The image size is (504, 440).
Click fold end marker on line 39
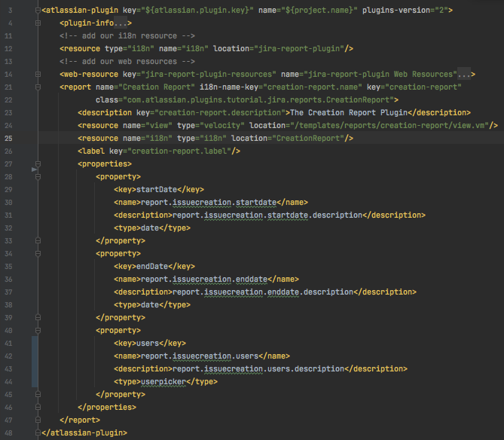[38, 317]
